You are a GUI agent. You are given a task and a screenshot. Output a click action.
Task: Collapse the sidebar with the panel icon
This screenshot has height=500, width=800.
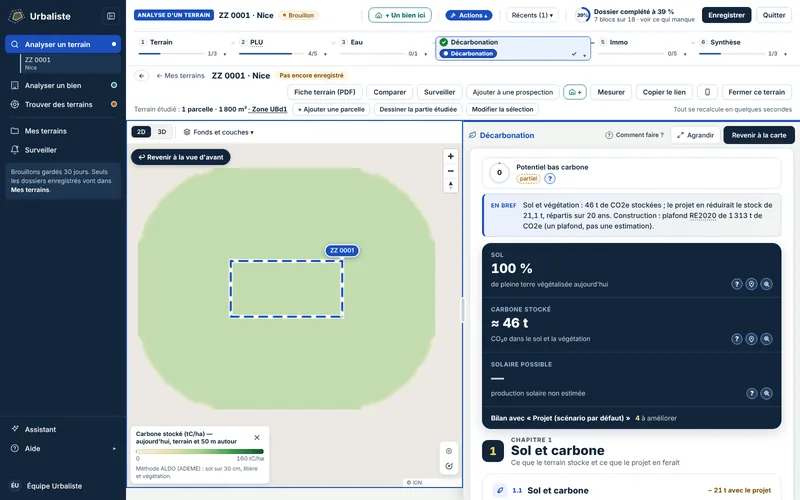[x=111, y=16]
